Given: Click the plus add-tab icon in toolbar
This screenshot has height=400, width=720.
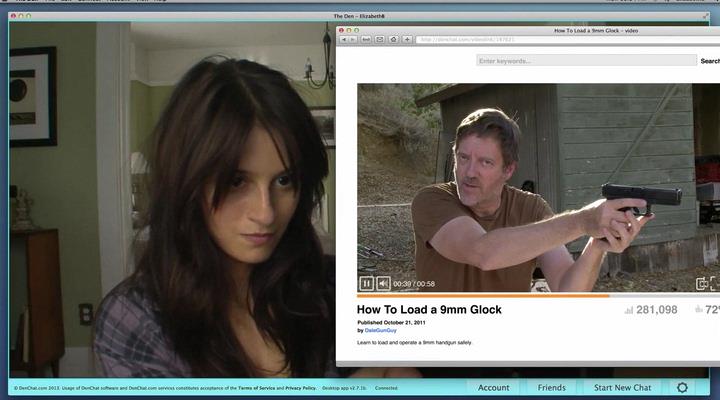Looking at the screenshot, I should pos(407,40).
